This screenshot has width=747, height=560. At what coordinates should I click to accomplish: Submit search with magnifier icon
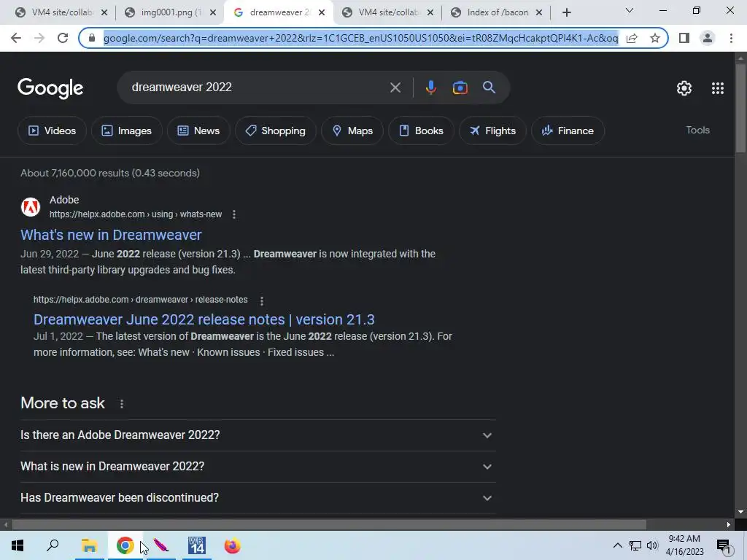[489, 87]
